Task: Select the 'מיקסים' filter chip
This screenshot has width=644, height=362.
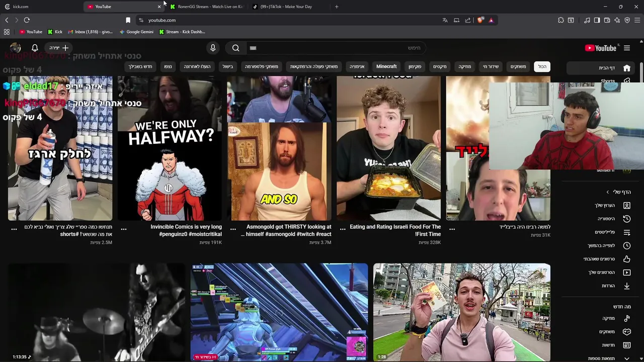Action: 440,66
